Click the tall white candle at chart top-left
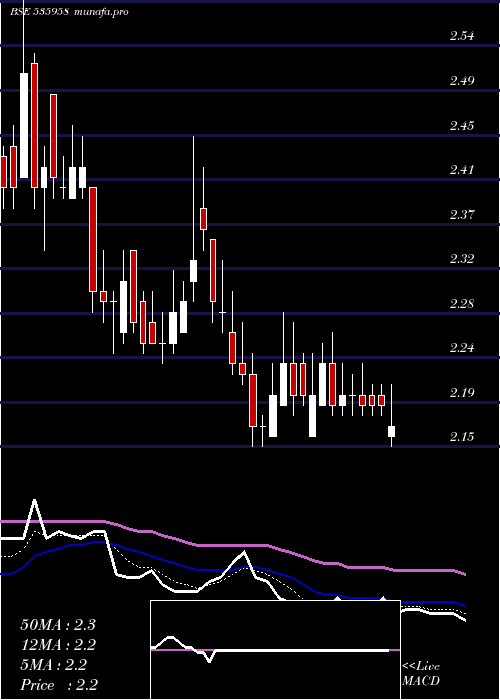This screenshot has height=700, width=500. [24, 125]
